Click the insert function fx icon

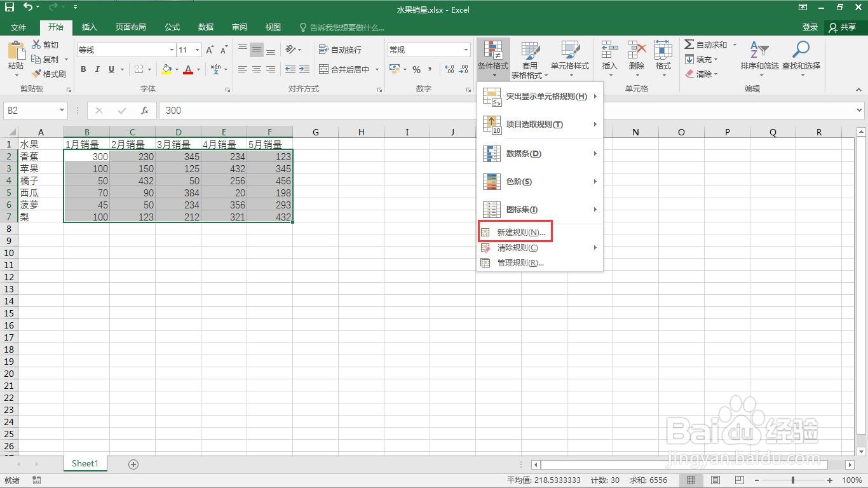coord(145,110)
